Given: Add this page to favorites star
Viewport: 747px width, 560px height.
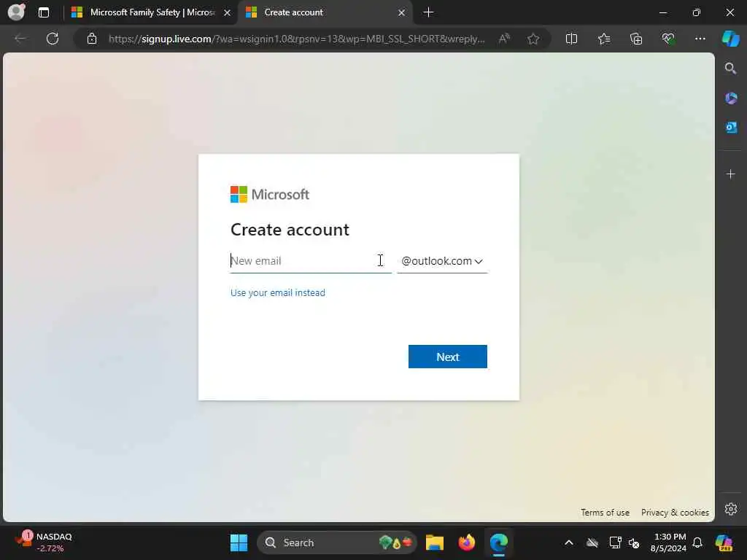Looking at the screenshot, I should coord(533,39).
